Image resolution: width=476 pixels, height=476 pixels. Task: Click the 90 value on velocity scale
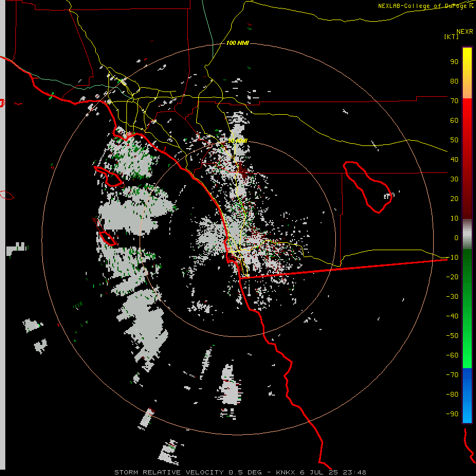[x=454, y=62]
